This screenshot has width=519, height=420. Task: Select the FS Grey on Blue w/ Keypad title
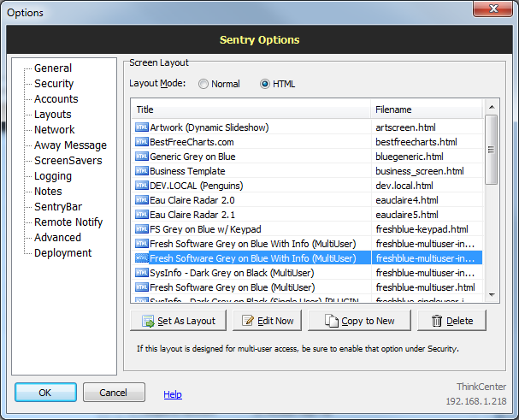point(205,229)
